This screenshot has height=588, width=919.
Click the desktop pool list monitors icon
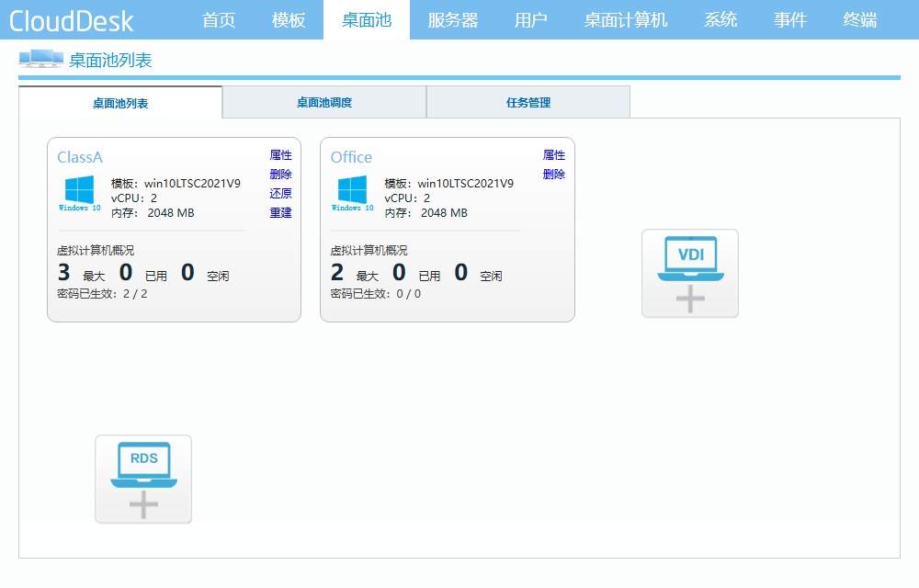(41, 59)
